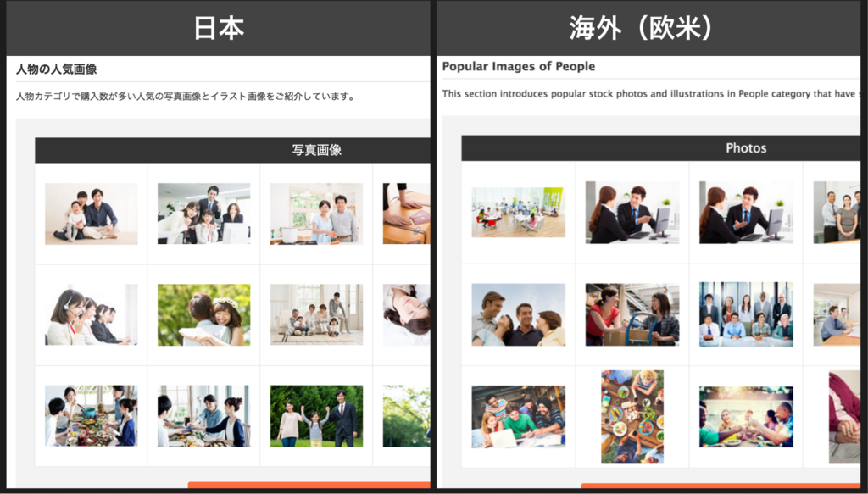Select the family sharing hot pot meal photo
This screenshot has width=868, height=494.
coord(92,416)
